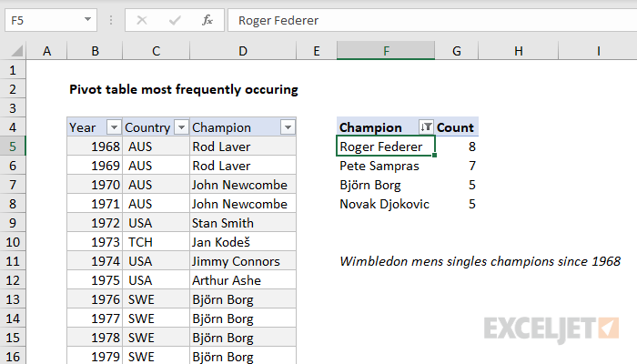Select the count 8 cell for Roger Federer
Image resolution: width=637 pixels, height=364 pixels.
click(457, 147)
